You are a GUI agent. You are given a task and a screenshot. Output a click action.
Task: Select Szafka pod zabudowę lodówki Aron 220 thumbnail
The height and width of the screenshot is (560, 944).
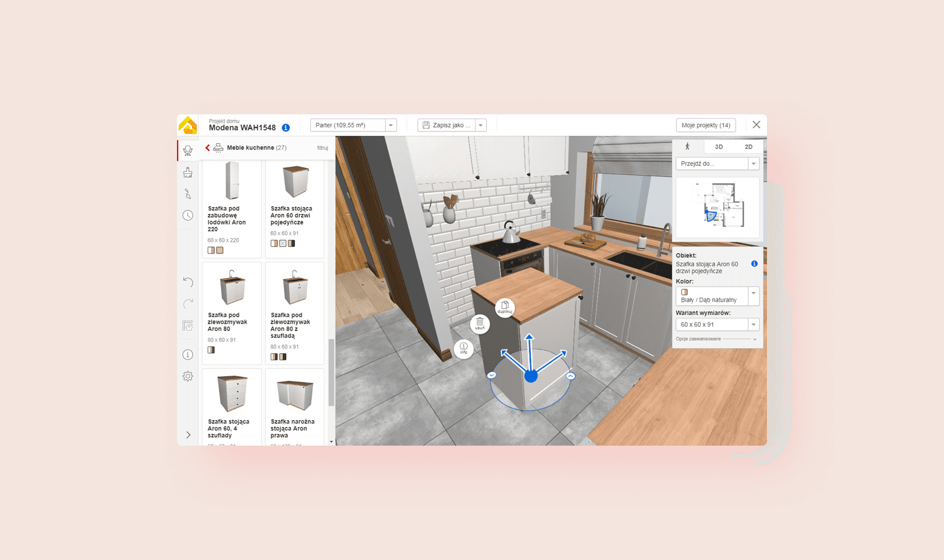pyautogui.click(x=232, y=180)
